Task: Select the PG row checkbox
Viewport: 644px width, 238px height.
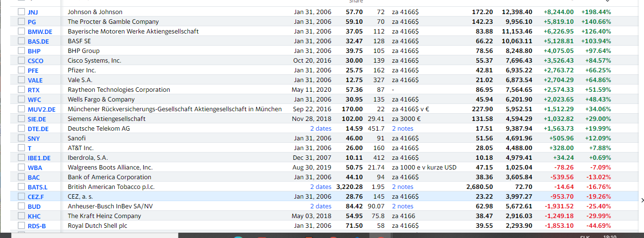Action: (x=21, y=21)
